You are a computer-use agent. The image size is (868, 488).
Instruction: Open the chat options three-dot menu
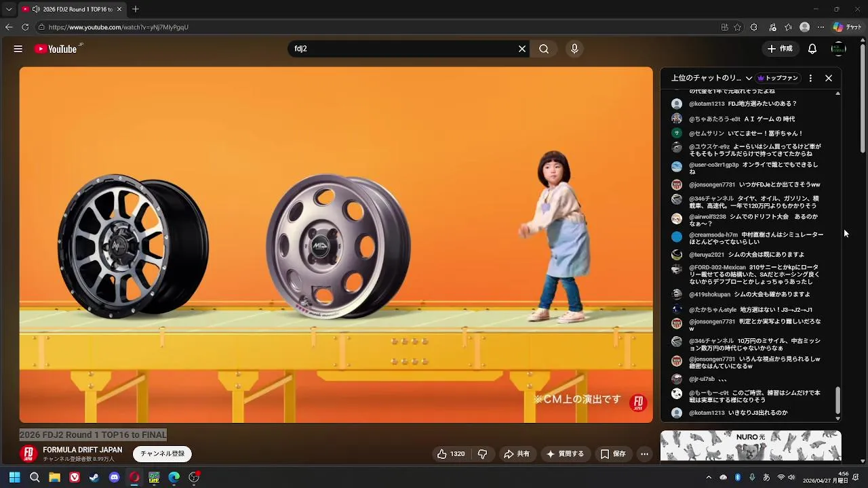coord(810,78)
